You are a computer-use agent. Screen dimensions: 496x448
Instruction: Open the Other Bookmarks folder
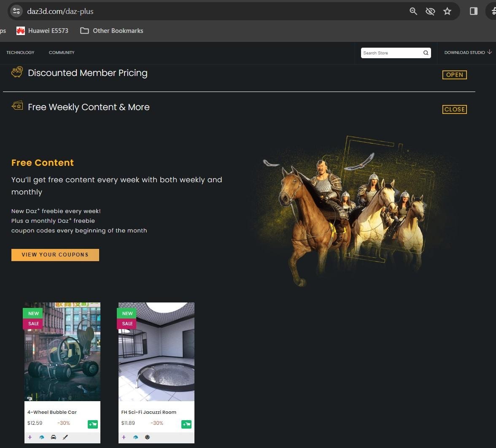pyautogui.click(x=112, y=31)
